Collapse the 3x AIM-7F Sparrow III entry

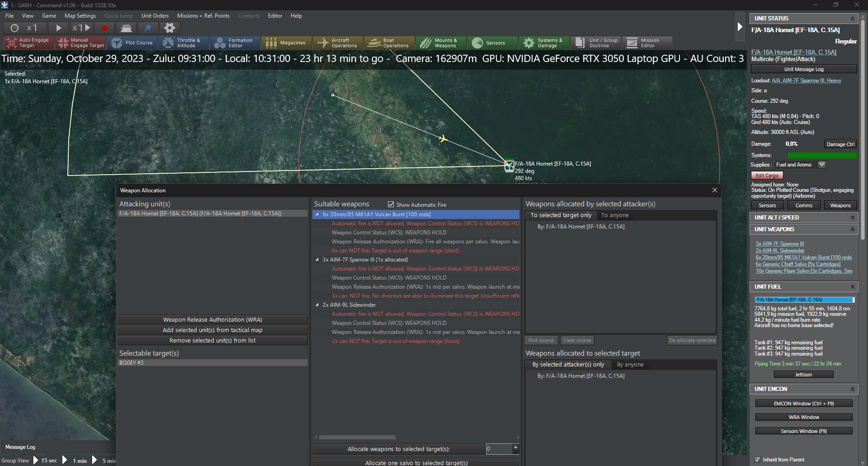(317, 260)
